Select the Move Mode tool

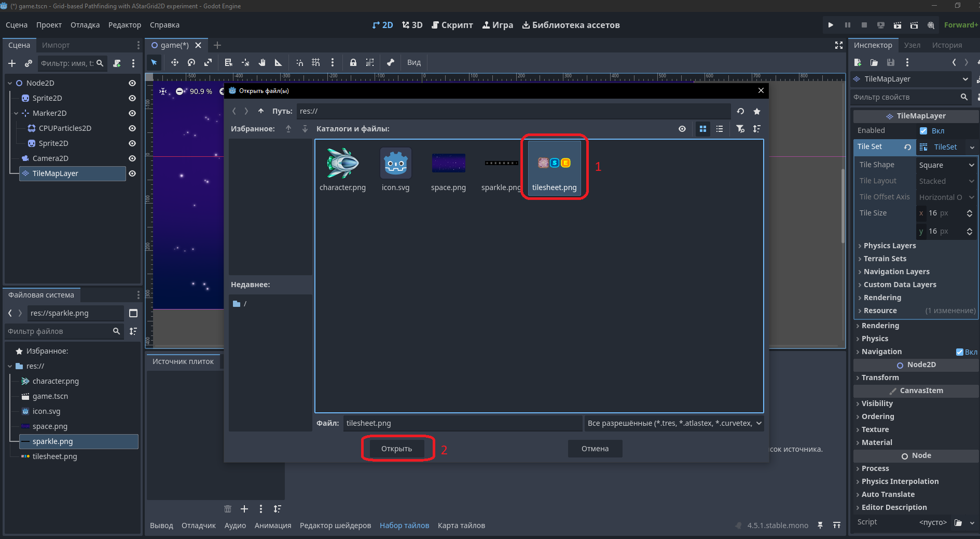point(175,62)
